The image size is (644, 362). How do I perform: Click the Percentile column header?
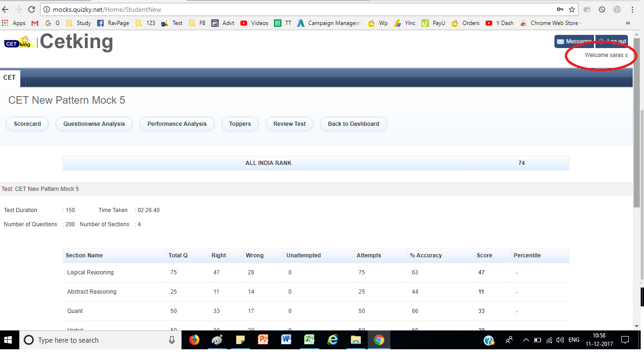(527, 255)
